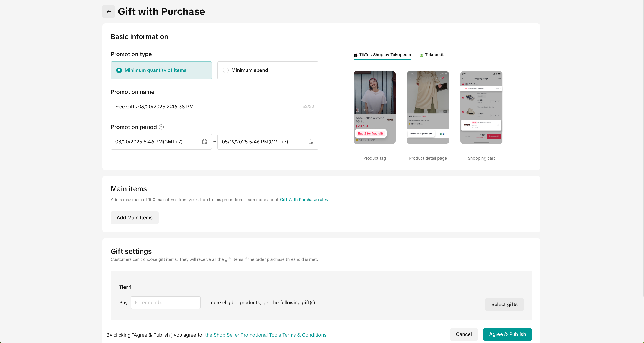Click the Tokopedia logo icon in tab

421,55
